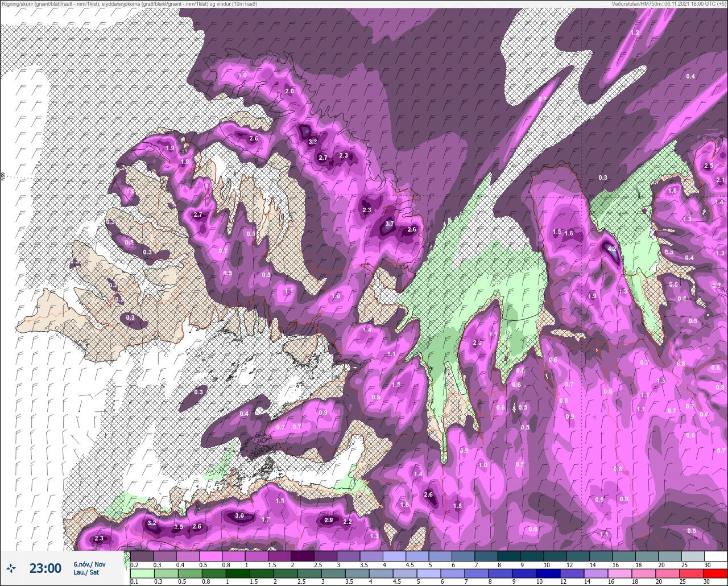The height and width of the screenshot is (586, 728).
Task: Click the darkest purple 2 snow legend swatch
Action: 302,556
